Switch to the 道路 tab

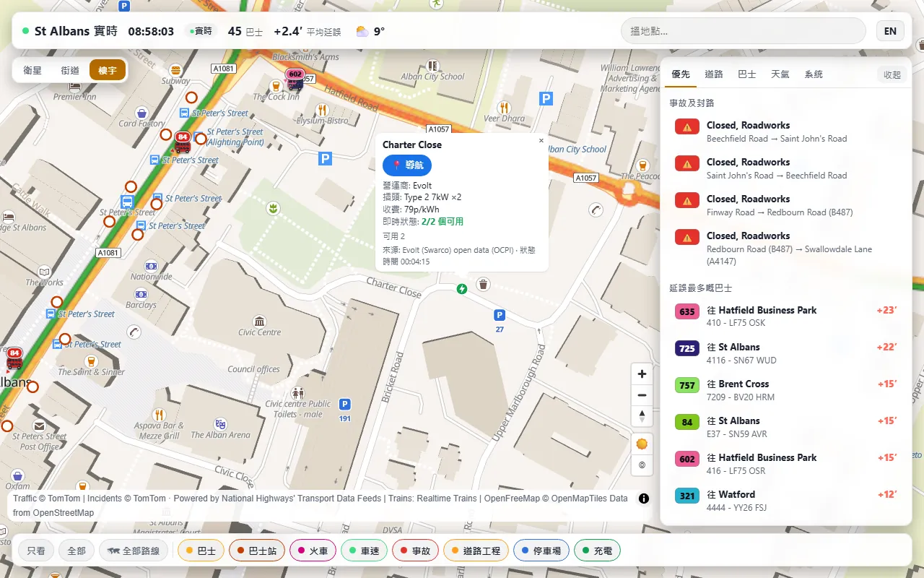click(x=714, y=74)
